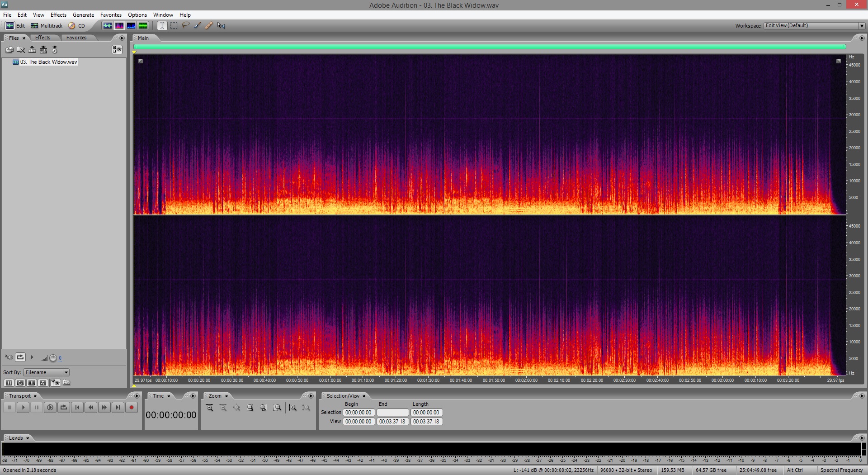Choose the Time Selection tool
The width and height of the screenshot is (868, 475).
click(162, 26)
